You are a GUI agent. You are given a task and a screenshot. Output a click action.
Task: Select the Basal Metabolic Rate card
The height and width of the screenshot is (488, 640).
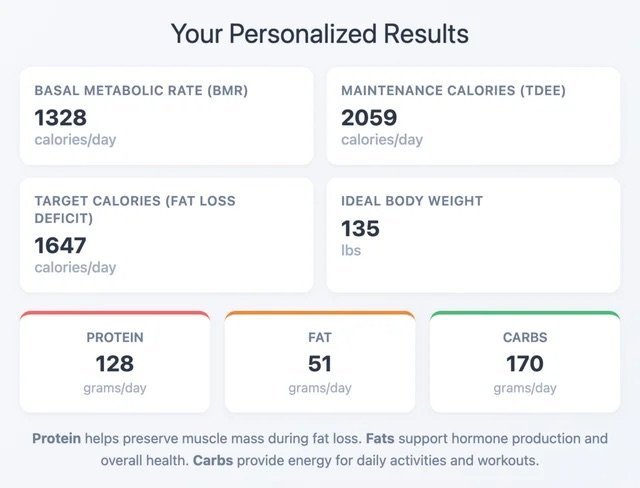(x=166, y=116)
